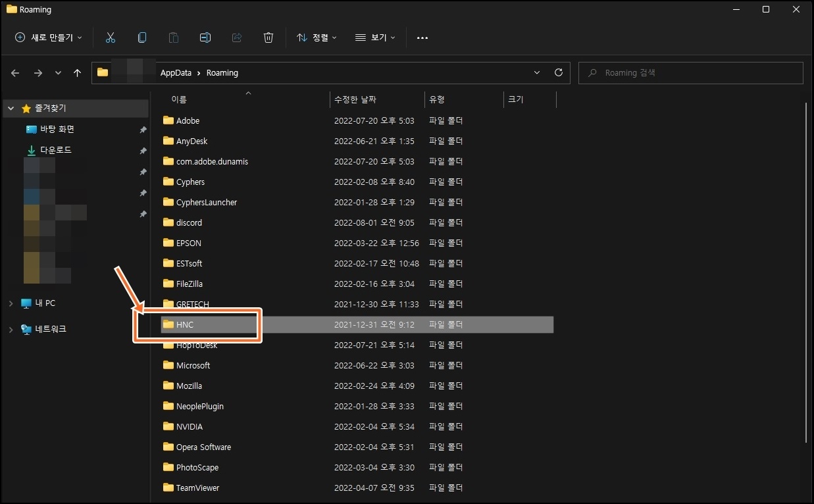This screenshot has height=504, width=814.
Task: Select the FileZilla folder name
Action: [x=190, y=284]
